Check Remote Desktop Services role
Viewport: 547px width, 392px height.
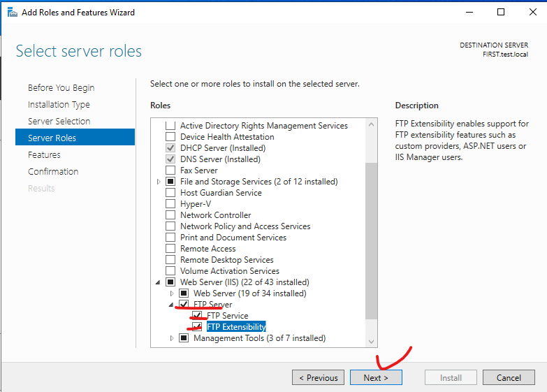(x=170, y=260)
